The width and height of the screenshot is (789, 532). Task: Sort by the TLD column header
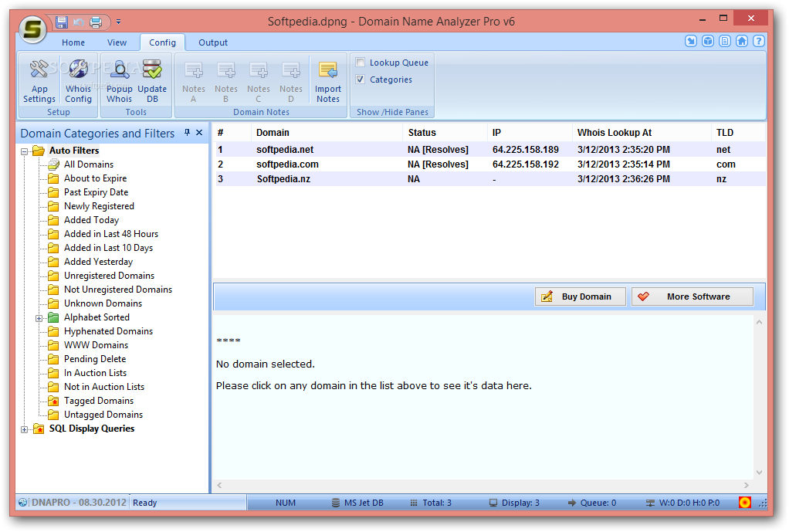[x=738, y=133]
